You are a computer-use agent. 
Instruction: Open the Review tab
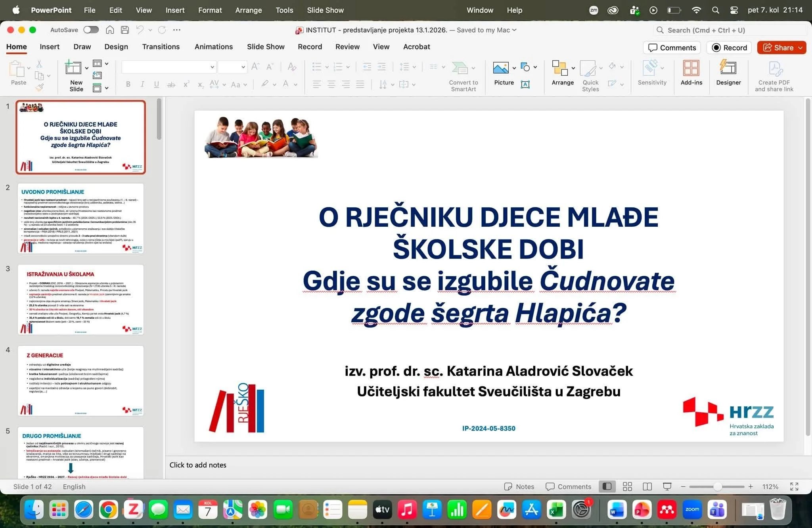click(x=347, y=47)
